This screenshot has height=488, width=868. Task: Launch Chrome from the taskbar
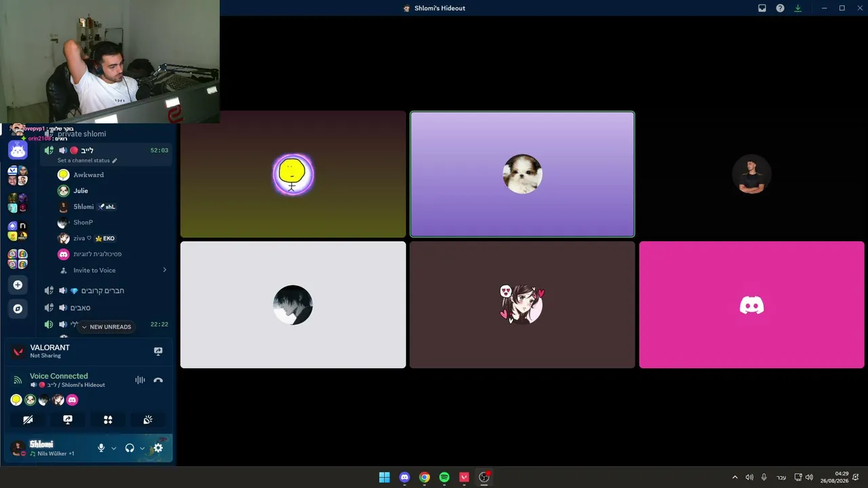click(425, 477)
